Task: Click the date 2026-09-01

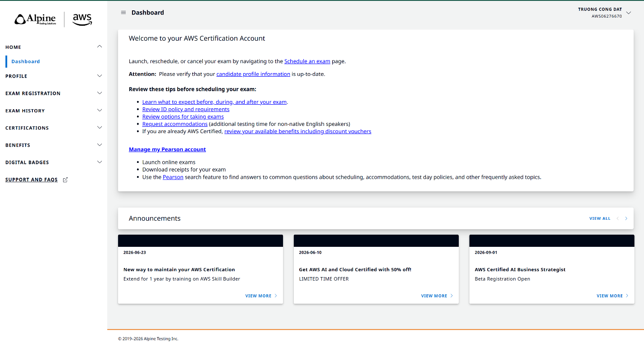Action: pyautogui.click(x=486, y=253)
